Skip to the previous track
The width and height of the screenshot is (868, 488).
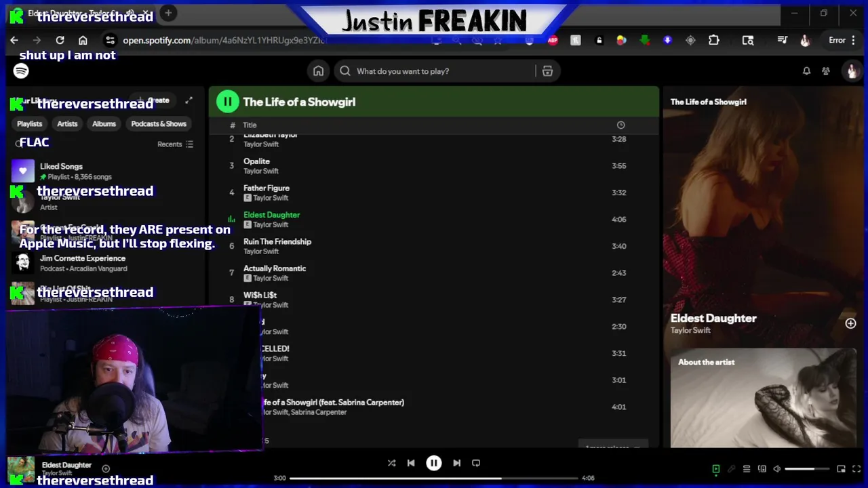click(411, 463)
